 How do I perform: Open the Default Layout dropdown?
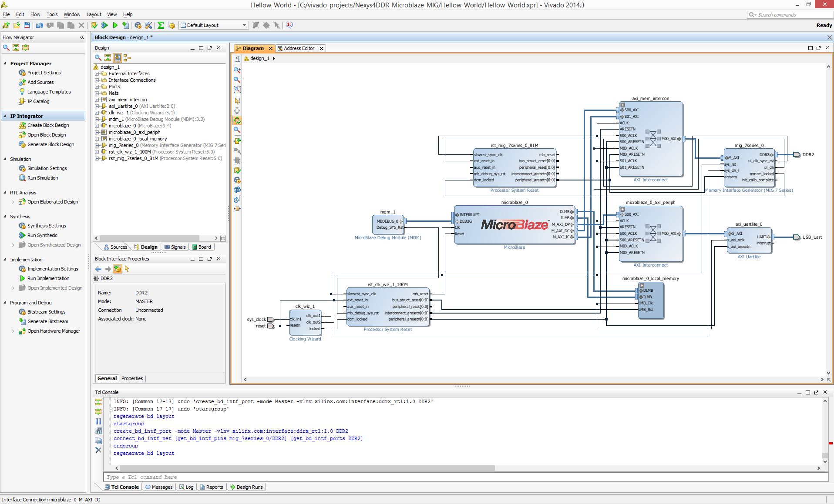214,25
